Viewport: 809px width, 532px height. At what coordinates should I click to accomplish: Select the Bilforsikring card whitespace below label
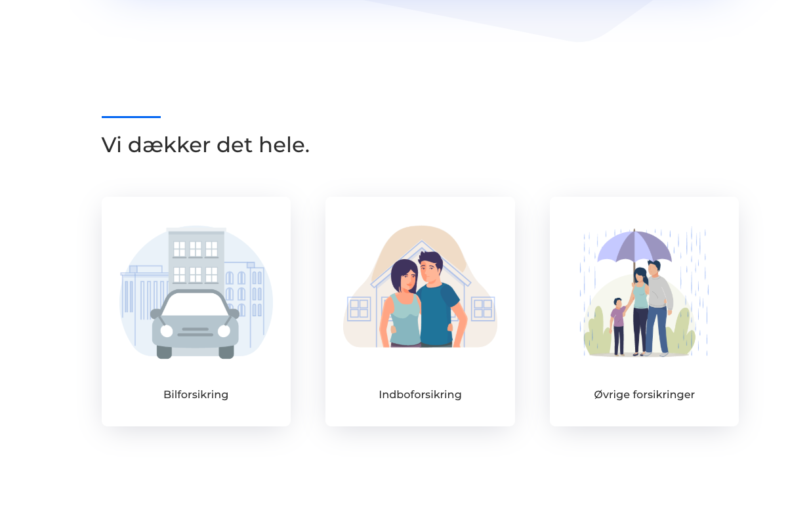[x=196, y=415]
